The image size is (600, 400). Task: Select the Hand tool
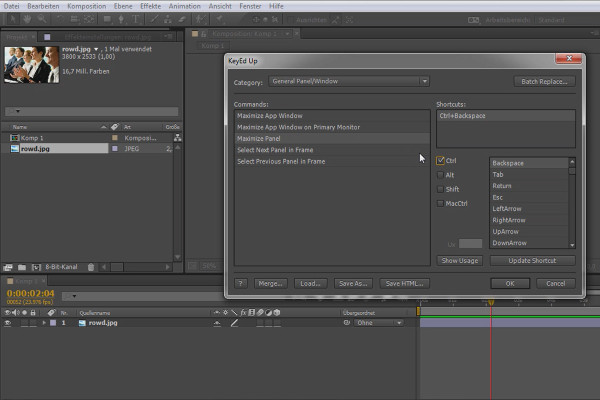pos(27,19)
